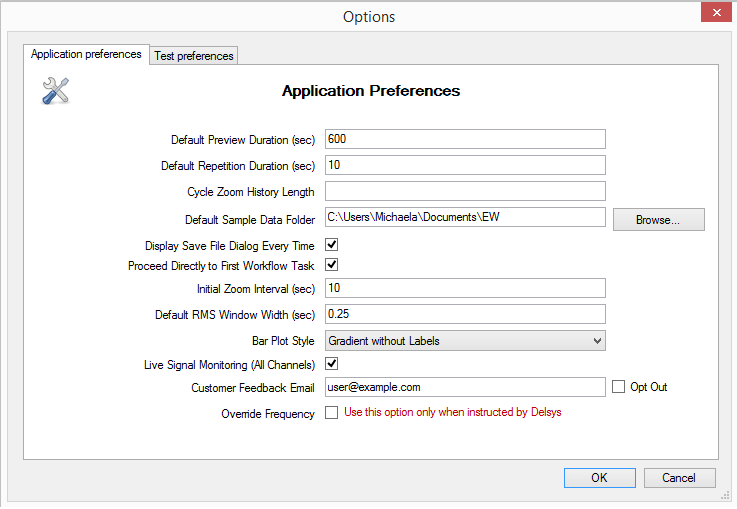Toggle Live Signal Monitoring (All Channels)
This screenshot has width=737, height=509.
point(331,363)
